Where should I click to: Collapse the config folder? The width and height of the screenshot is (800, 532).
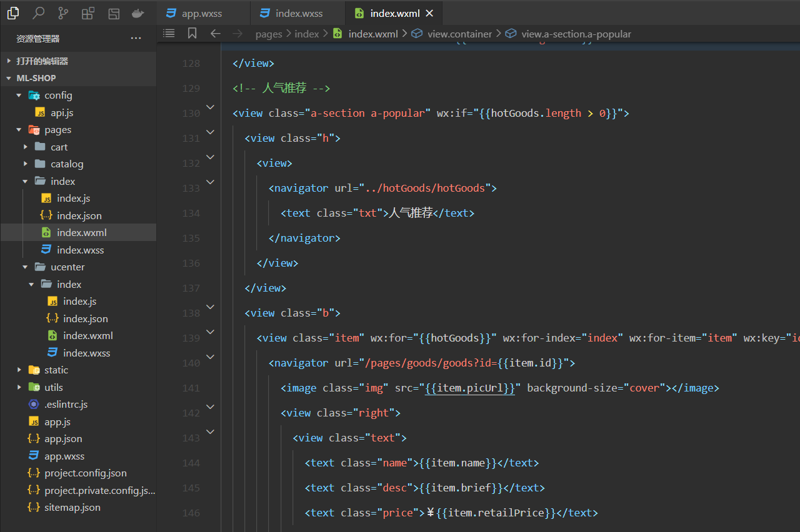click(78, 96)
